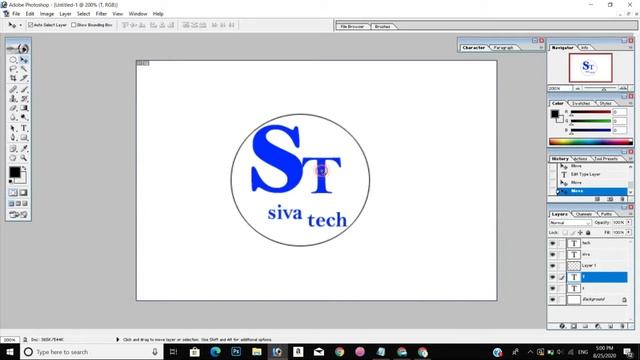
Task: Select the Move tool in toolbox
Action: coord(24,60)
